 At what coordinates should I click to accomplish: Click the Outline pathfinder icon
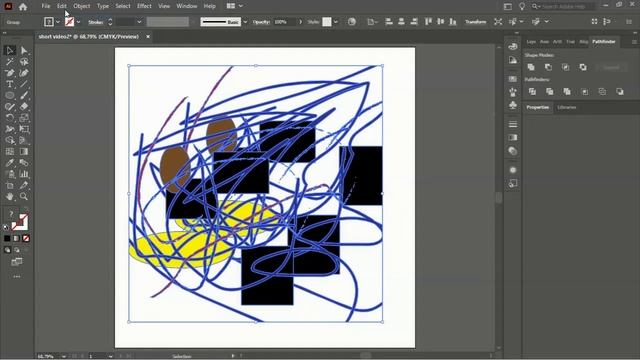(602, 92)
